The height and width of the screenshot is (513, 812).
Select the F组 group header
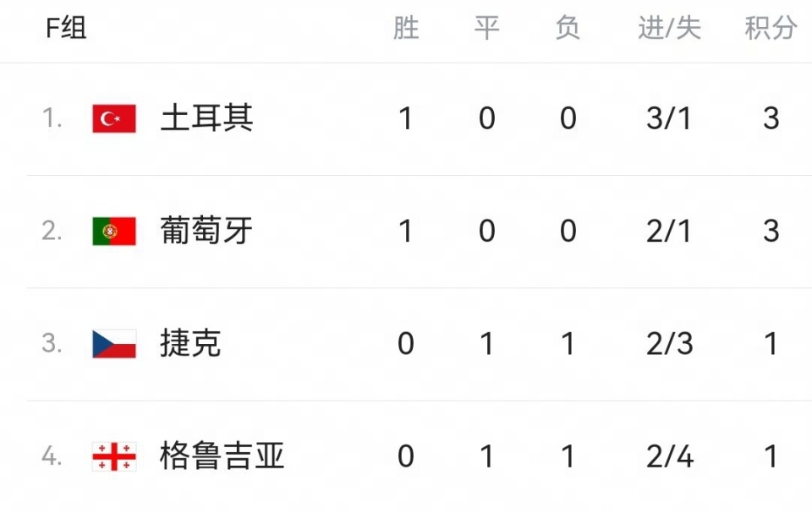(66, 27)
